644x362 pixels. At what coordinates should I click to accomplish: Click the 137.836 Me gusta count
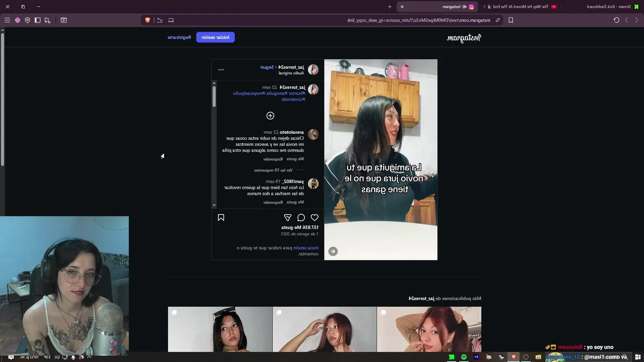[300, 227]
